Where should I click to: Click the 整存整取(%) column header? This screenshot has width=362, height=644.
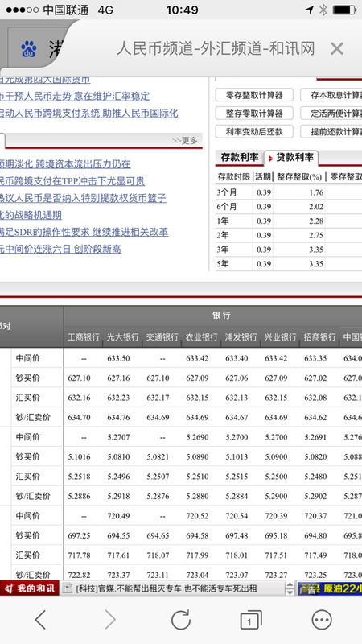point(298,176)
